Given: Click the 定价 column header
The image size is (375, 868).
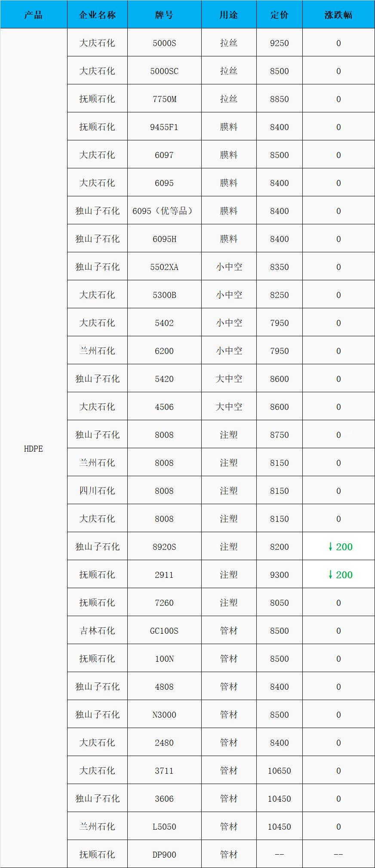Looking at the screenshot, I should [x=280, y=15].
